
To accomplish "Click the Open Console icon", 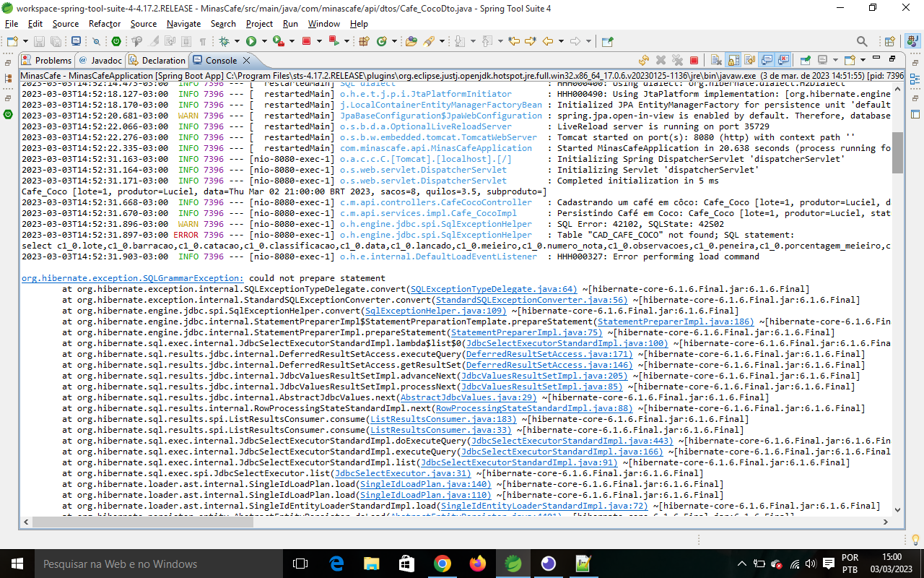I will (849, 60).
